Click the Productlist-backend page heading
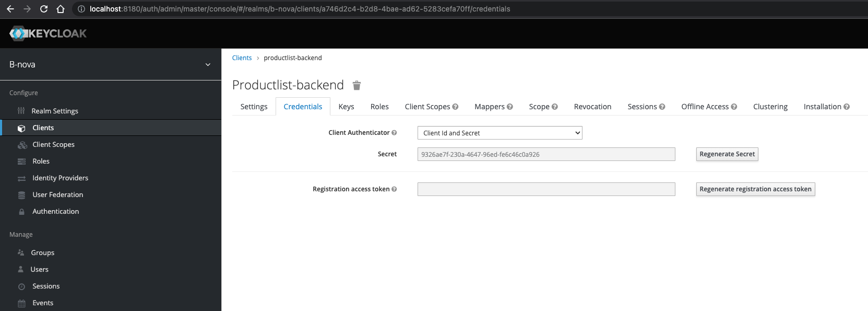Screen dimensions: 868x311 288,85
